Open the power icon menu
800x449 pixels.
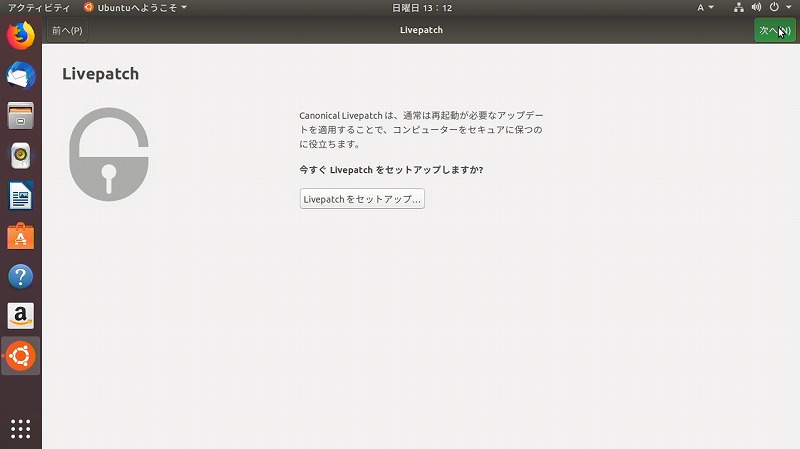774,8
